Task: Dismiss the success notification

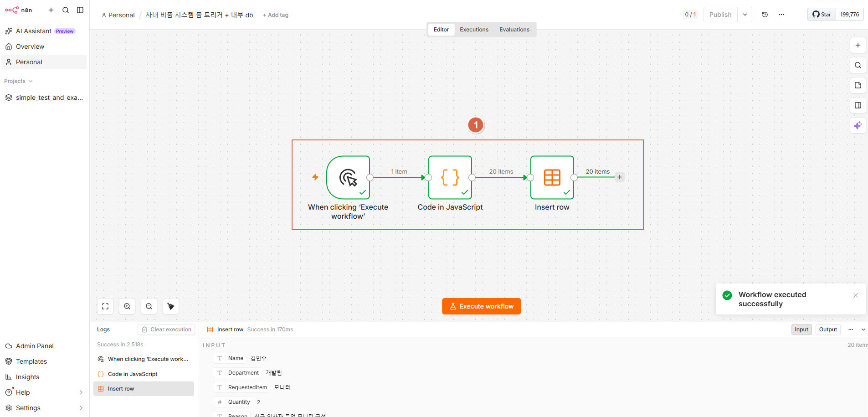Action: tap(856, 295)
